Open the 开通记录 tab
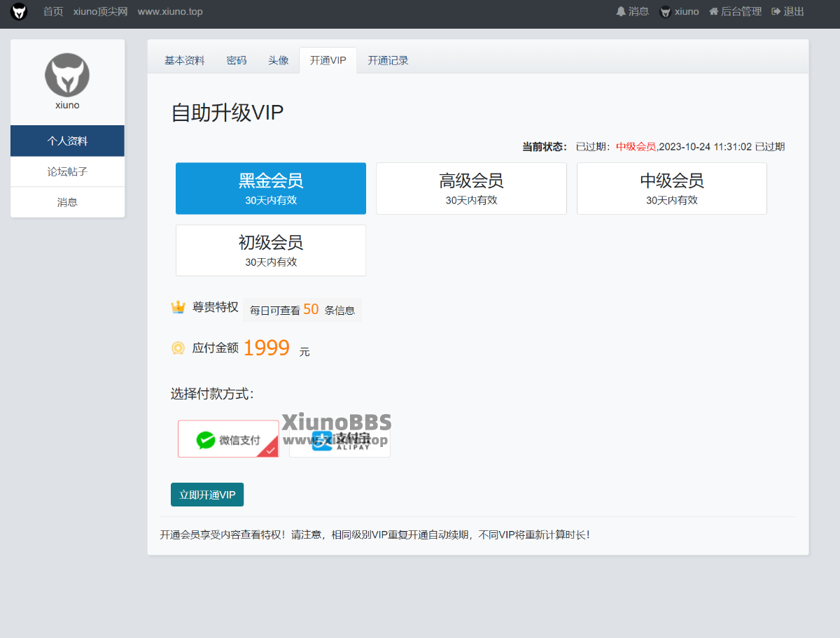Screen dimensions: 840x638 388,60
